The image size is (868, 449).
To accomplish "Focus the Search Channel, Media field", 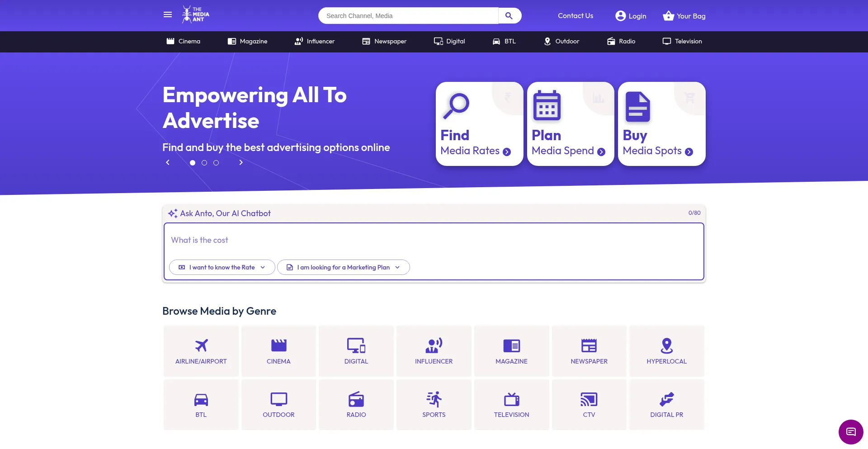I will [408, 16].
